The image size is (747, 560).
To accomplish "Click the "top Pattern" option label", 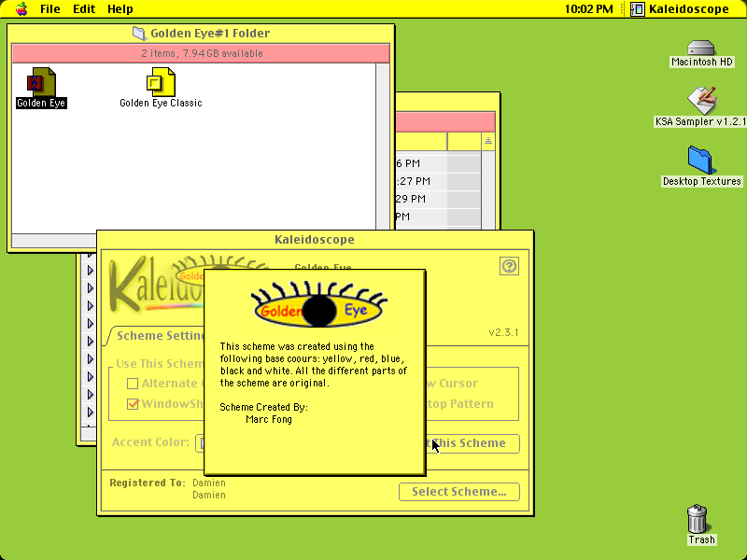I will pyautogui.click(x=459, y=404).
